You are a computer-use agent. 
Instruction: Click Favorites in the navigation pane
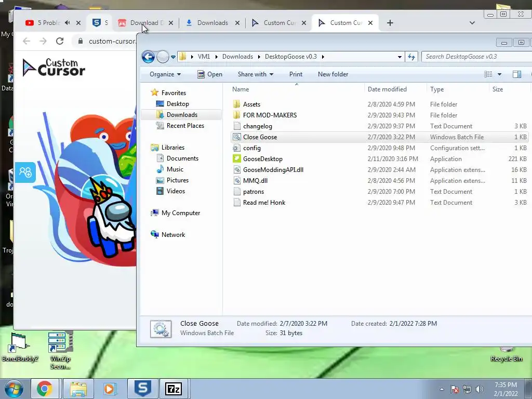coord(174,92)
